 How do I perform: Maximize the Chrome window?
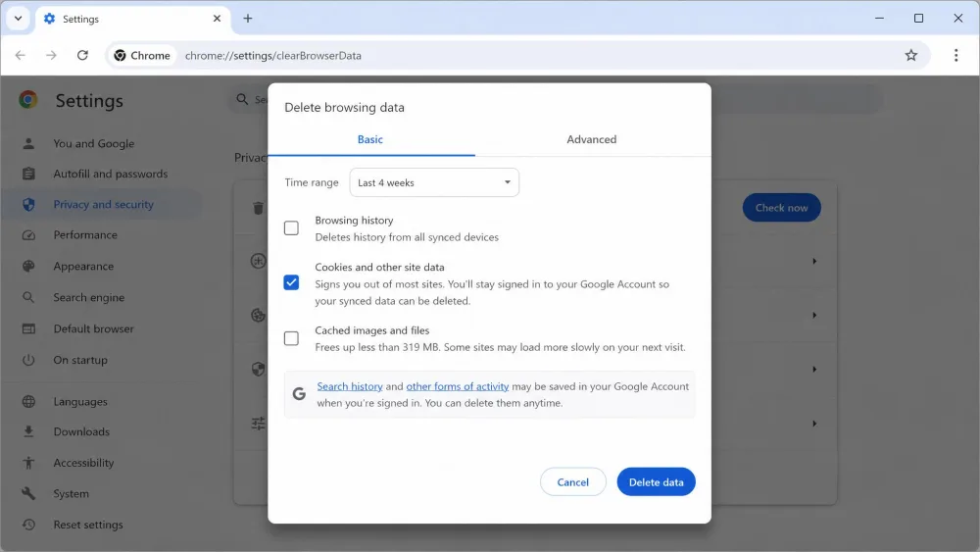tap(919, 18)
